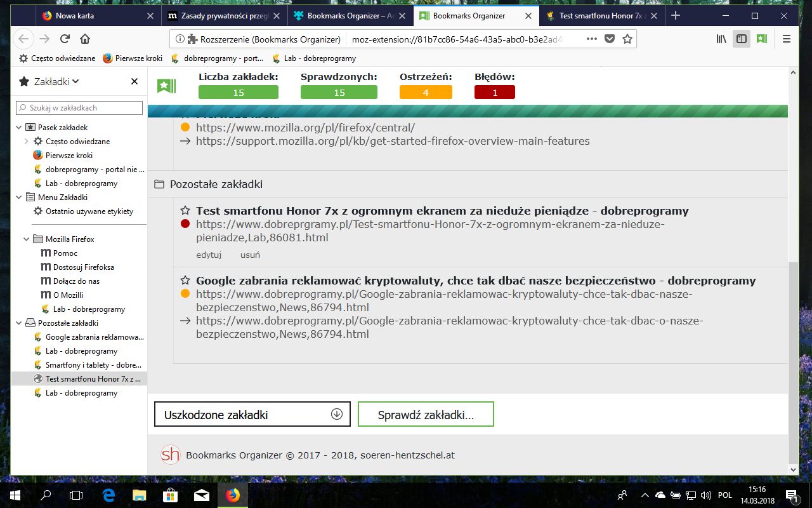Switch to Bookmarks Organizer – Add-ons tab
This screenshot has height=508, width=812.
tap(350, 15)
